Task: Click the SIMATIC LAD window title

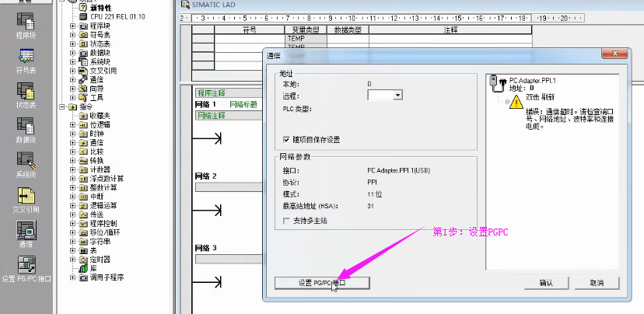Action: [x=213, y=5]
